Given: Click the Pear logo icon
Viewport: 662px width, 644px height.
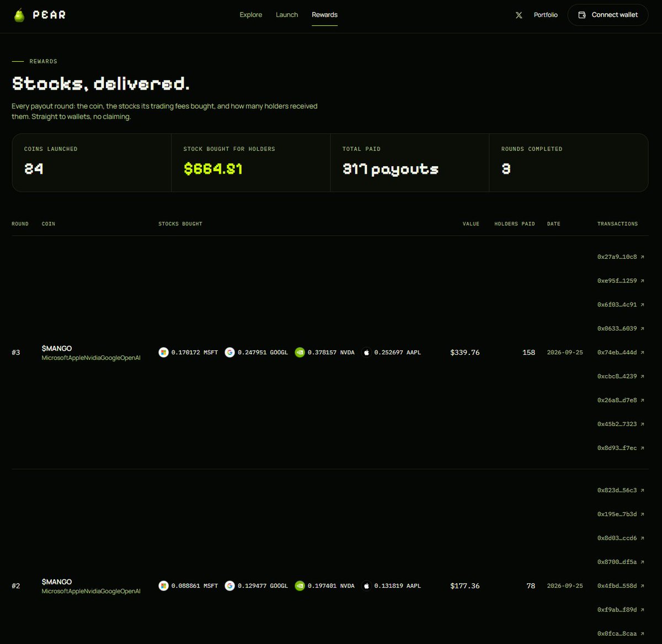Looking at the screenshot, I should (x=19, y=15).
